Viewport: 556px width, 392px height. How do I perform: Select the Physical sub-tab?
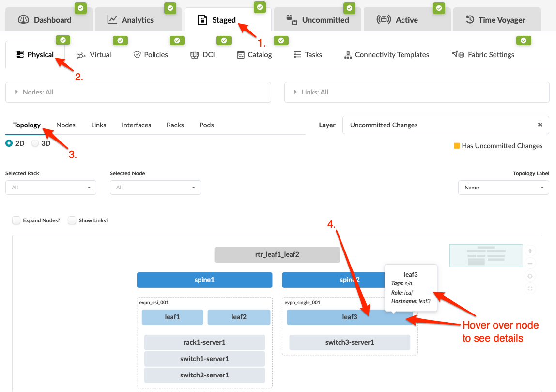point(35,55)
